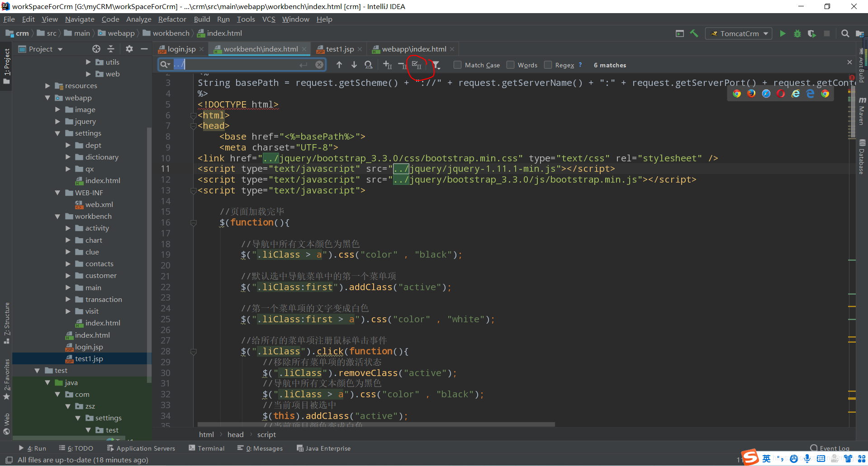Screen dimensions: 868x466
Task: Open in Internet Explorer browser icon
Action: (796, 94)
